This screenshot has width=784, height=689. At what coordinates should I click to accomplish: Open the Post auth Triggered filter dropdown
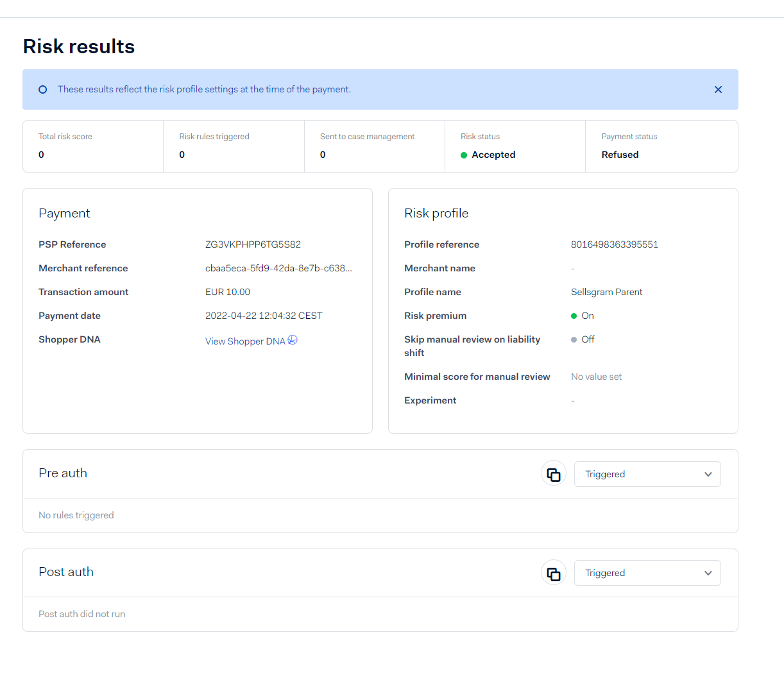(647, 573)
